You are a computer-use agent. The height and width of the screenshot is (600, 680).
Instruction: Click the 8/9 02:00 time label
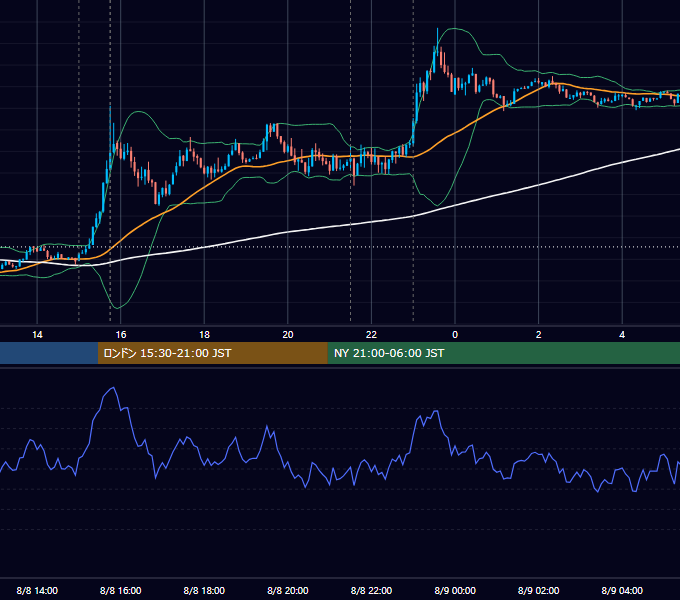[539, 590]
